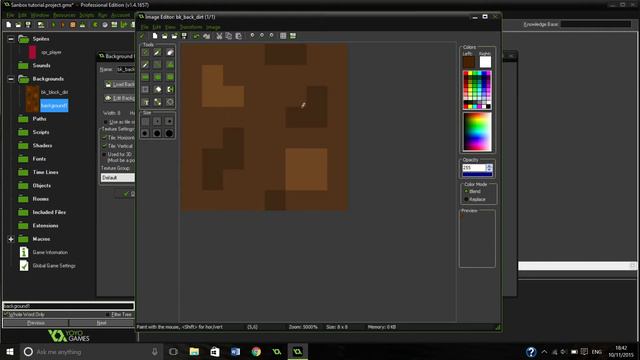Select the Draw polygon tool
Screen dimensions: 640x360
[170, 64]
